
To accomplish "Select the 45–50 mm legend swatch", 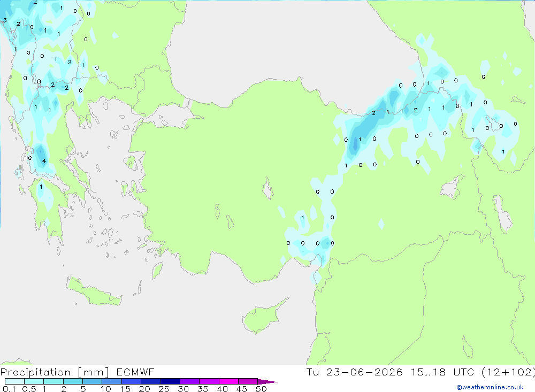I will (248, 381).
